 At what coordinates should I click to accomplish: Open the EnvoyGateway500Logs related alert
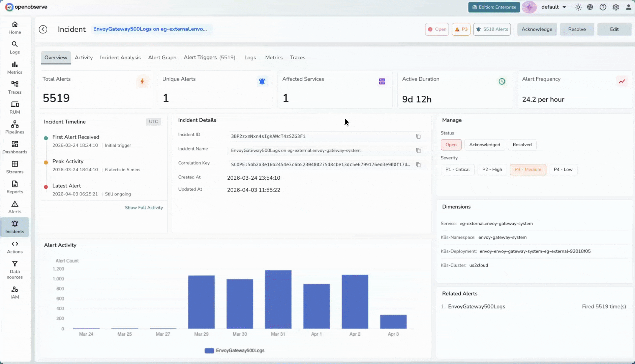(476, 306)
